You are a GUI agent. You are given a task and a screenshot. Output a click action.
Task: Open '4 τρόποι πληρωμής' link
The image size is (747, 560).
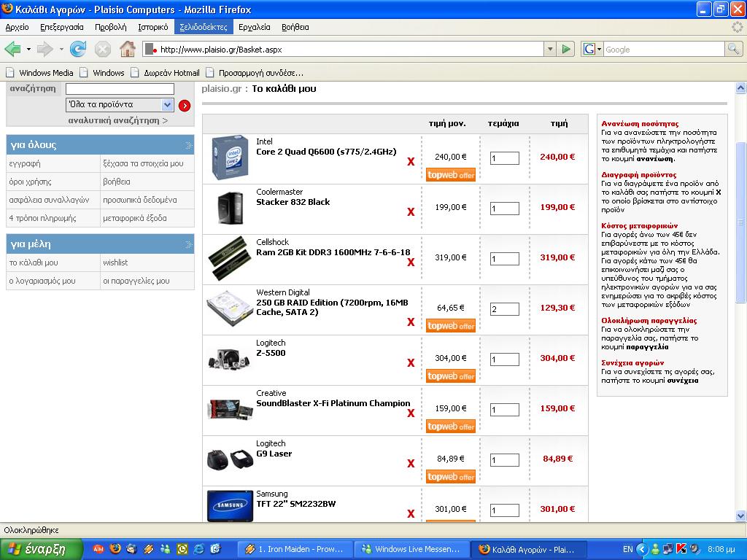pos(42,218)
